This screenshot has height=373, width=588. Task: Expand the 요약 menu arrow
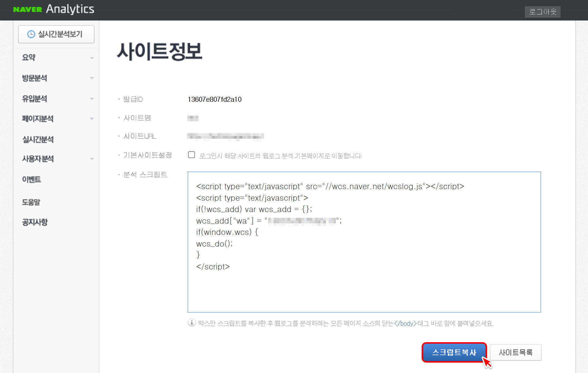tap(92, 58)
